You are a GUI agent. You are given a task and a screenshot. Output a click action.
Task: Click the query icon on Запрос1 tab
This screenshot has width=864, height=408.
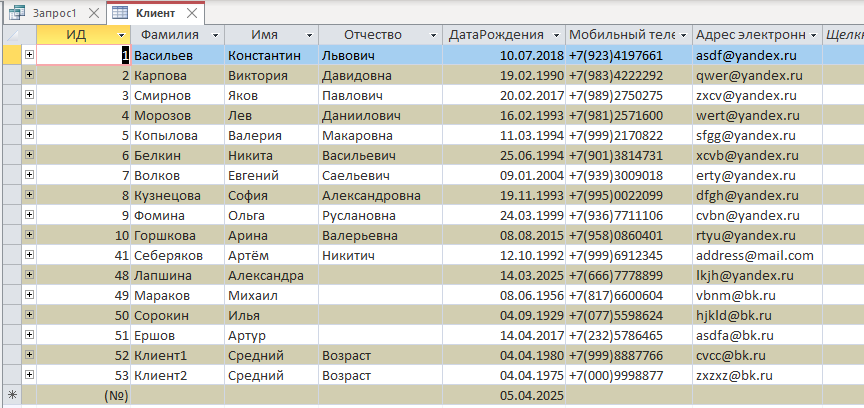17,13
